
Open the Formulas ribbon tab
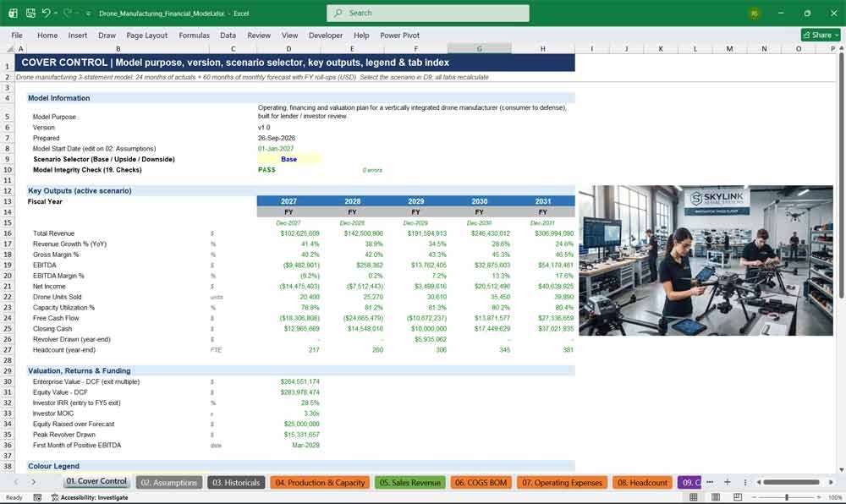pos(195,35)
